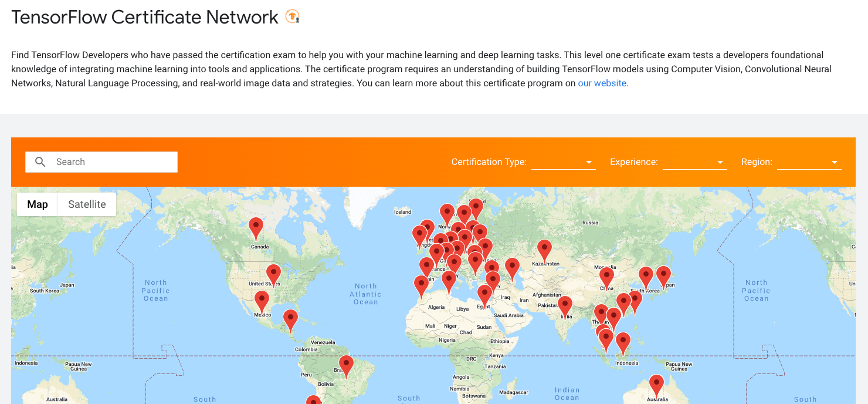
Task: Click the 'Russia' map label
Action: coord(590,223)
